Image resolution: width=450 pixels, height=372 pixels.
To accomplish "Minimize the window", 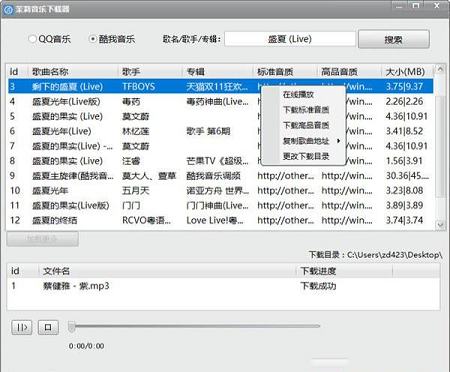I will [399, 6].
